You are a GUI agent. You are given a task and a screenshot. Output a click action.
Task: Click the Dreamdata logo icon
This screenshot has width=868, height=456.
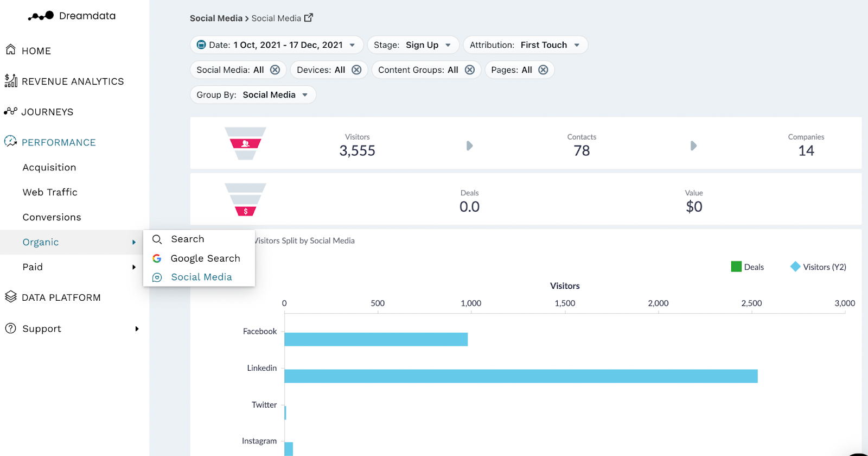(41, 16)
